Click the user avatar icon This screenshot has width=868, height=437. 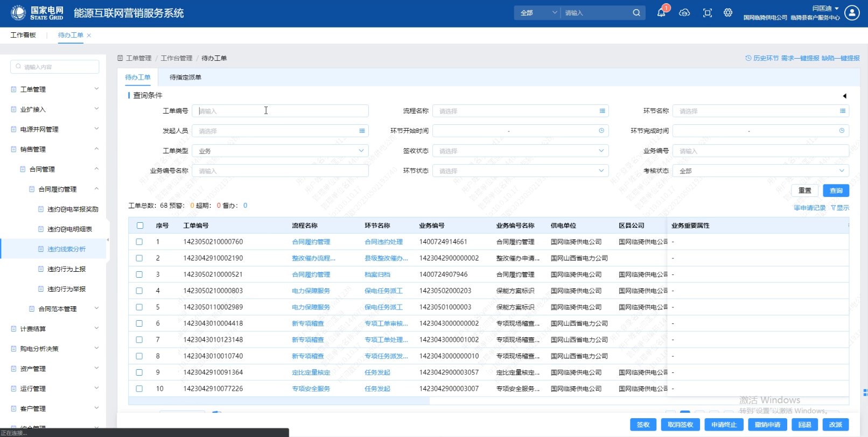[x=852, y=13]
